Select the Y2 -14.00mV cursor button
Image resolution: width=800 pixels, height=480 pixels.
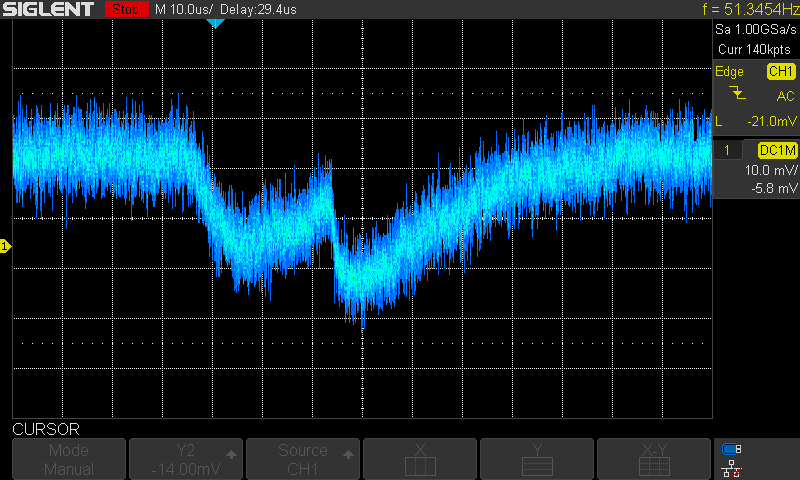[186, 459]
